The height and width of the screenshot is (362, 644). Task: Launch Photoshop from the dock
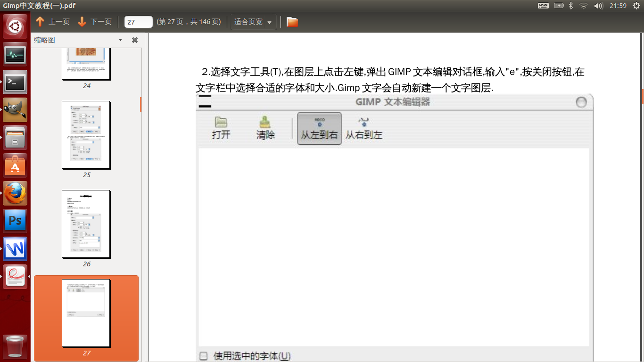point(15,221)
